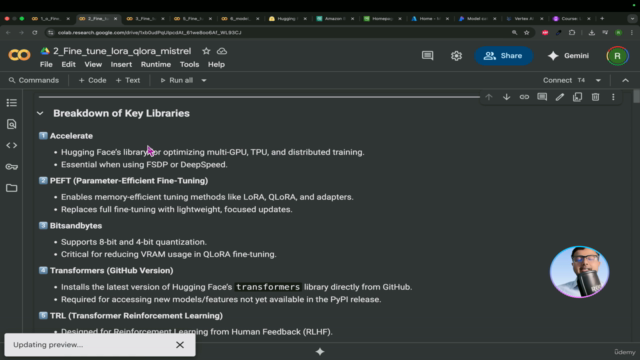Click the Share button

pyautogui.click(x=503, y=56)
